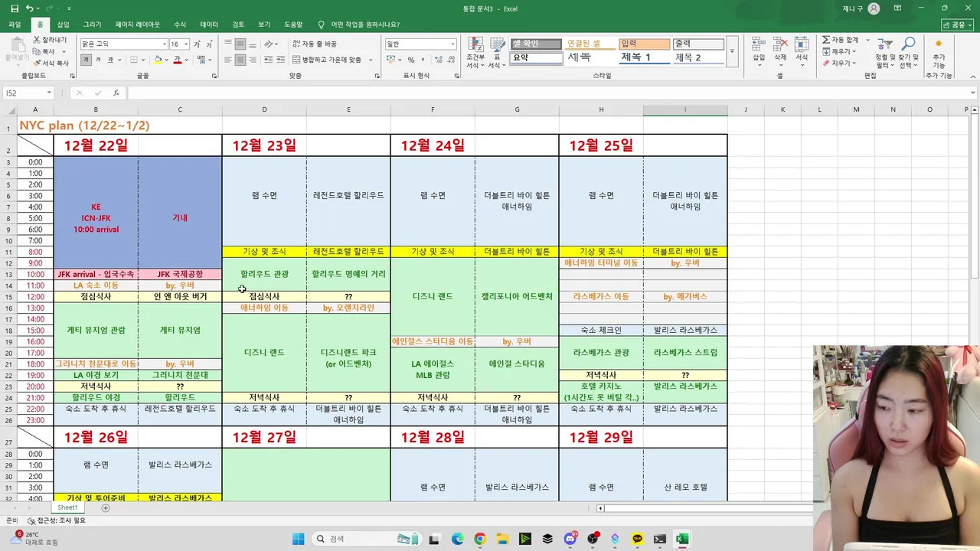The height and width of the screenshot is (551, 980).
Task: Open the 삽입 ribbon tab
Action: [x=63, y=24]
